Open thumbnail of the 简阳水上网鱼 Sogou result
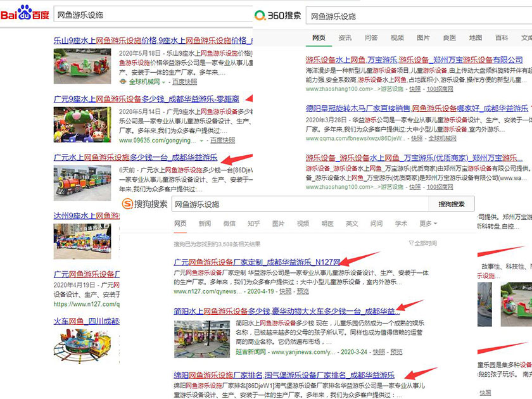This screenshot has width=532, height=399. [x=202, y=339]
